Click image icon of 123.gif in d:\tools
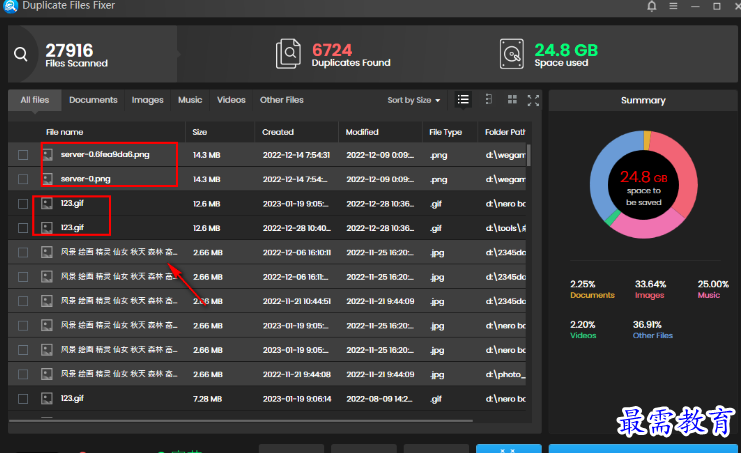This screenshot has height=453, width=741. point(47,228)
